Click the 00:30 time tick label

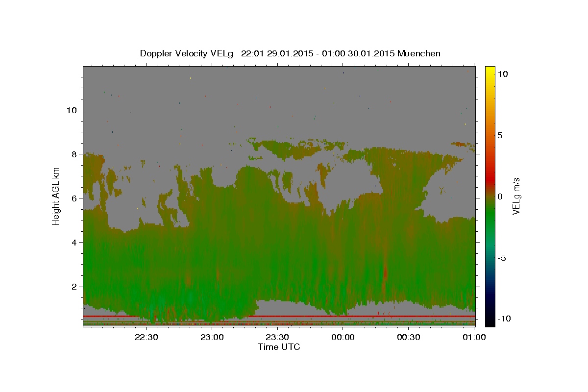click(409, 337)
